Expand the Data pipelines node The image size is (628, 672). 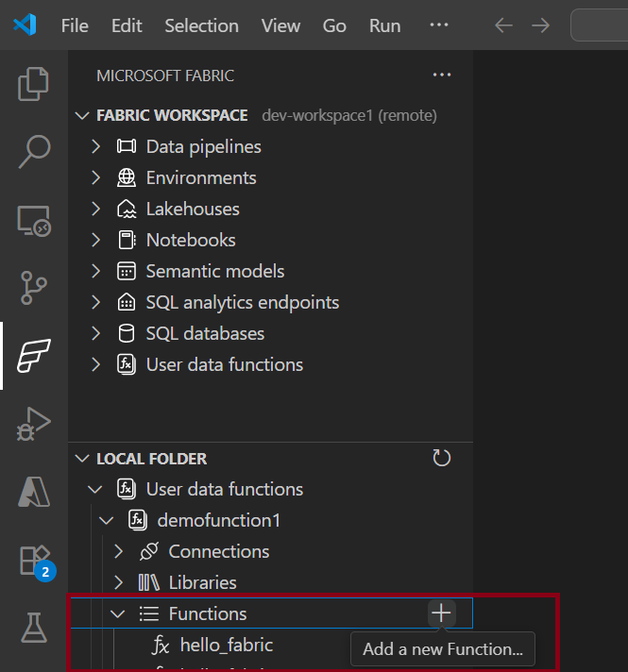tap(96, 146)
